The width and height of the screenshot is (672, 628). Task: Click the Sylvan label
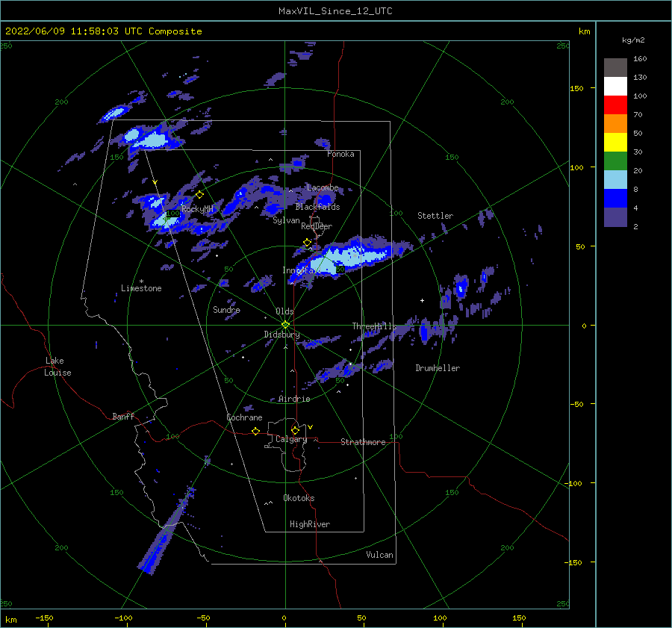(286, 220)
